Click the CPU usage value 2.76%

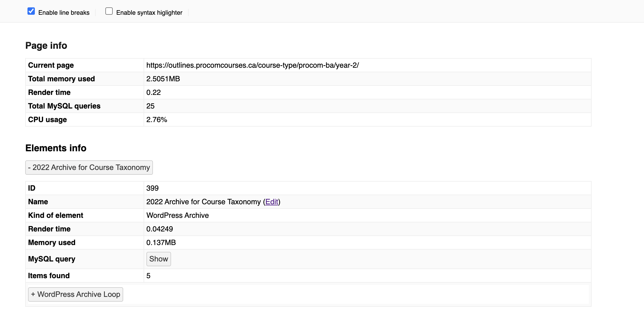(x=156, y=120)
